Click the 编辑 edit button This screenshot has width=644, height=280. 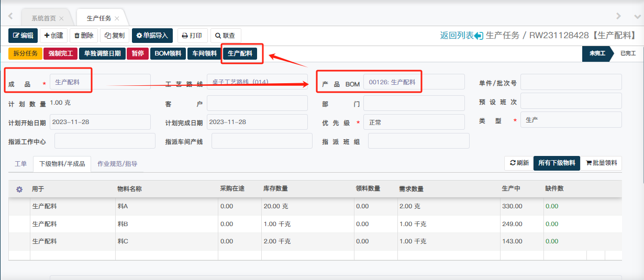tap(23, 36)
